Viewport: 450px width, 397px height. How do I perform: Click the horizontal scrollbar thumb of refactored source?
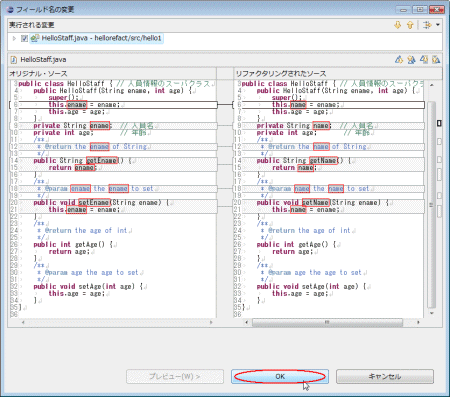(x=327, y=322)
